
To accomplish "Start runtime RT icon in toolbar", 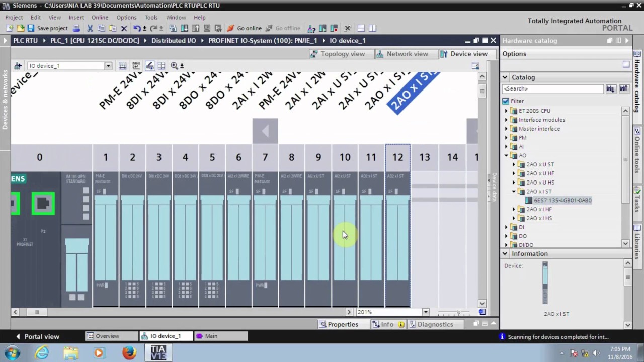I will click(x=218, y=28).
